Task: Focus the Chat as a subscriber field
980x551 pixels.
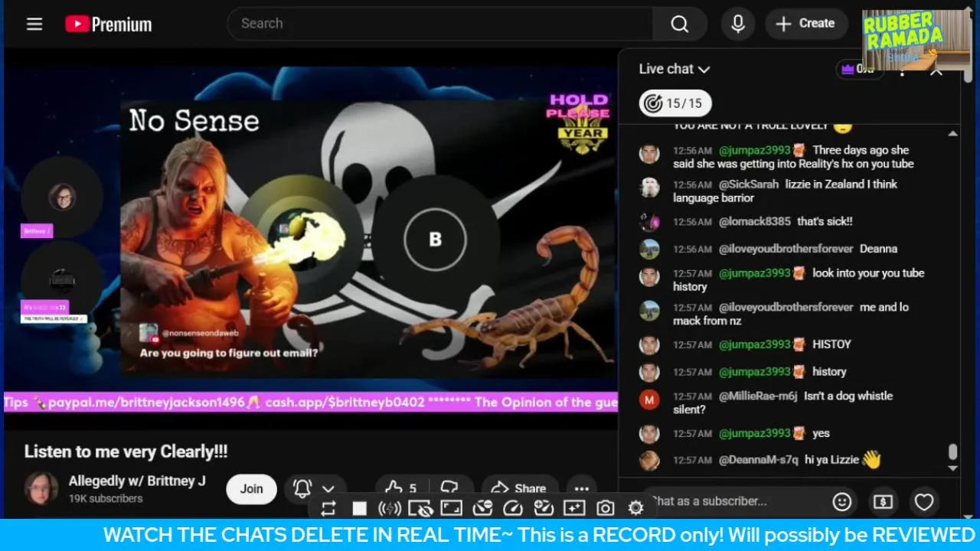Action: [x=733, y=501]
